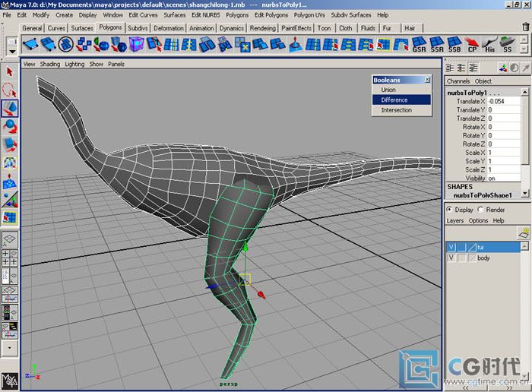This screenshot has height=392, width=532.
Task: Click the CP shelf icon
Action: [472, 45]
